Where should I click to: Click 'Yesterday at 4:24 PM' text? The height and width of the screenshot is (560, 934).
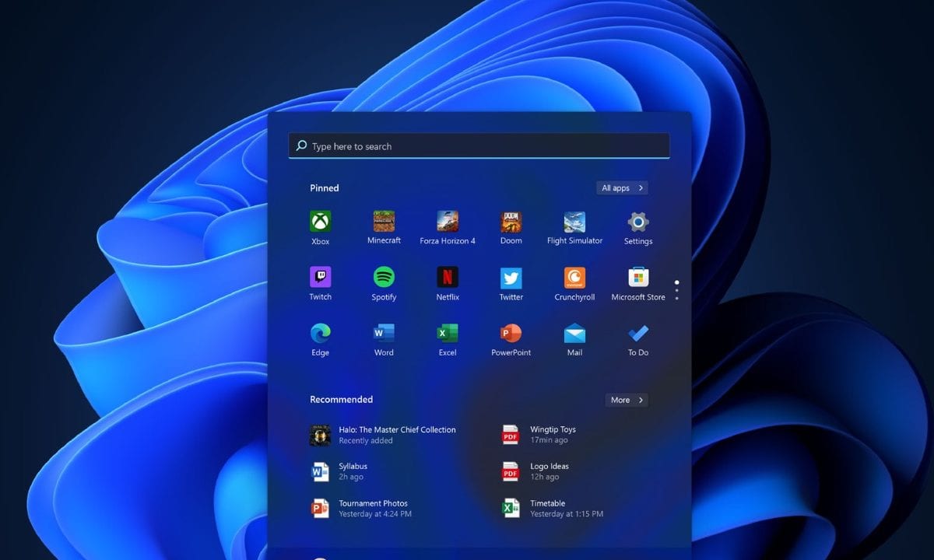[375, 514]
